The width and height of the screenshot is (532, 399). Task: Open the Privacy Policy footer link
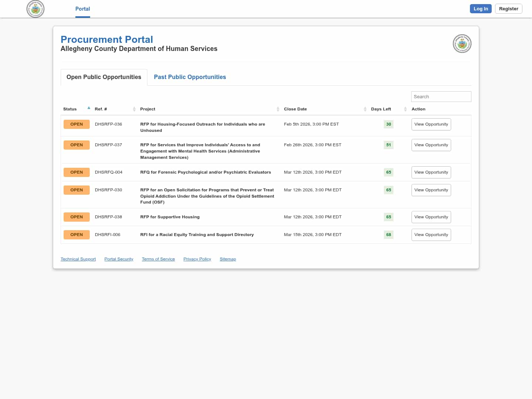(x=197, y=259)
